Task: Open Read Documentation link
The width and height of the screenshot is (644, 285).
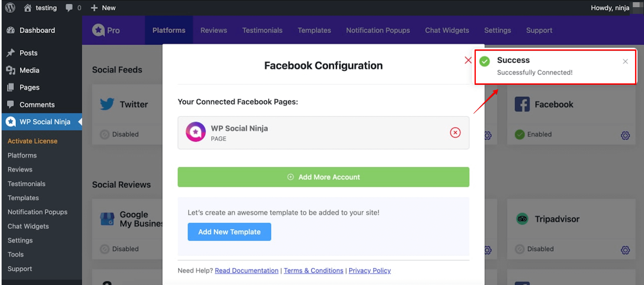Action: [x=247, y=271]
